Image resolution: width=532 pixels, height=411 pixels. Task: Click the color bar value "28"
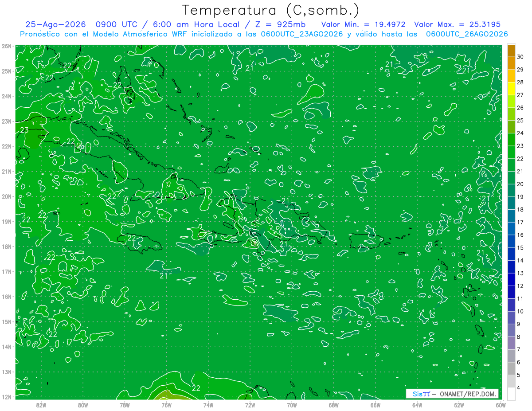click(x=520, y=82)
